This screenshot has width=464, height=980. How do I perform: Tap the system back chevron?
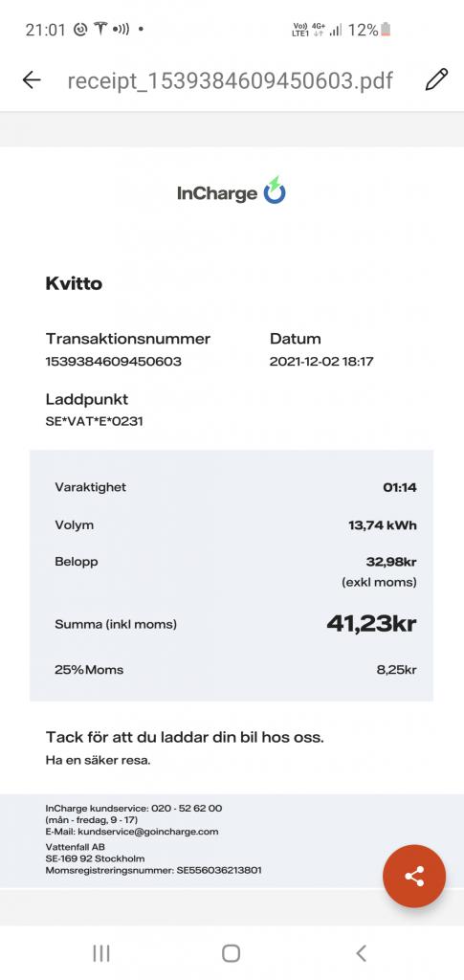coord(361,953)
